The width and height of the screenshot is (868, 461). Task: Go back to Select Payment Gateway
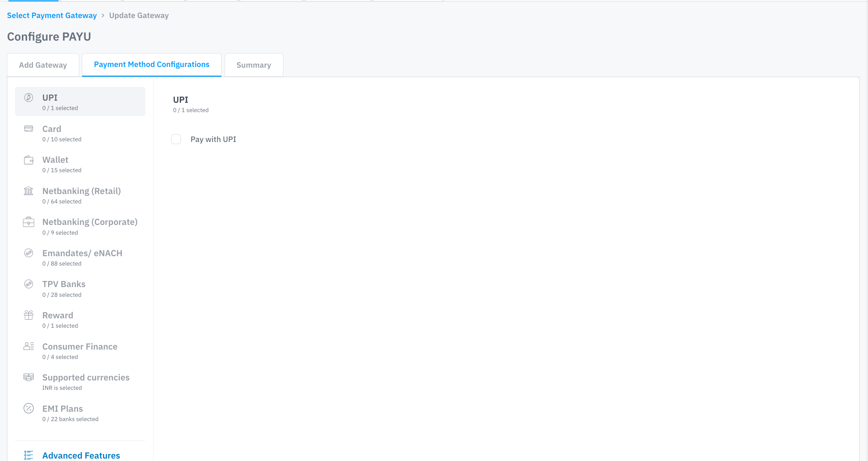point(52,15)
